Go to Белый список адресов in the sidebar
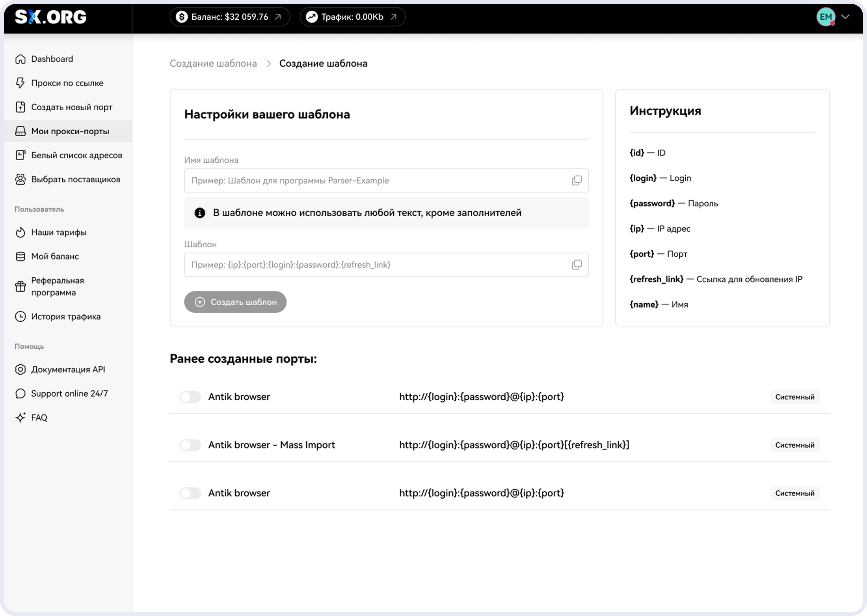This screenshot has width=867, height=616. click(76, 155)
